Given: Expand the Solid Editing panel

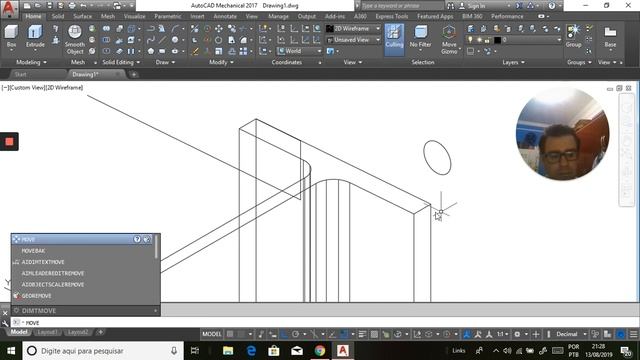Looking at the screenshot, I should tap(121, 62).
